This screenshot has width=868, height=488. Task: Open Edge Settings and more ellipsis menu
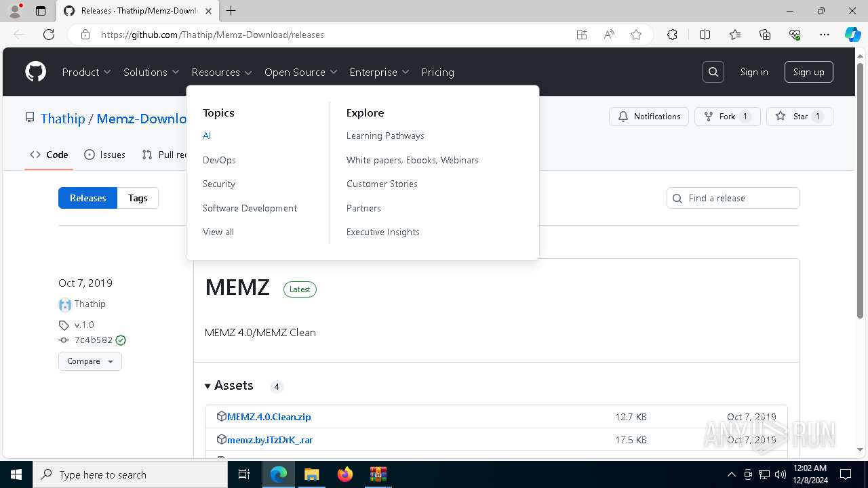825,35
